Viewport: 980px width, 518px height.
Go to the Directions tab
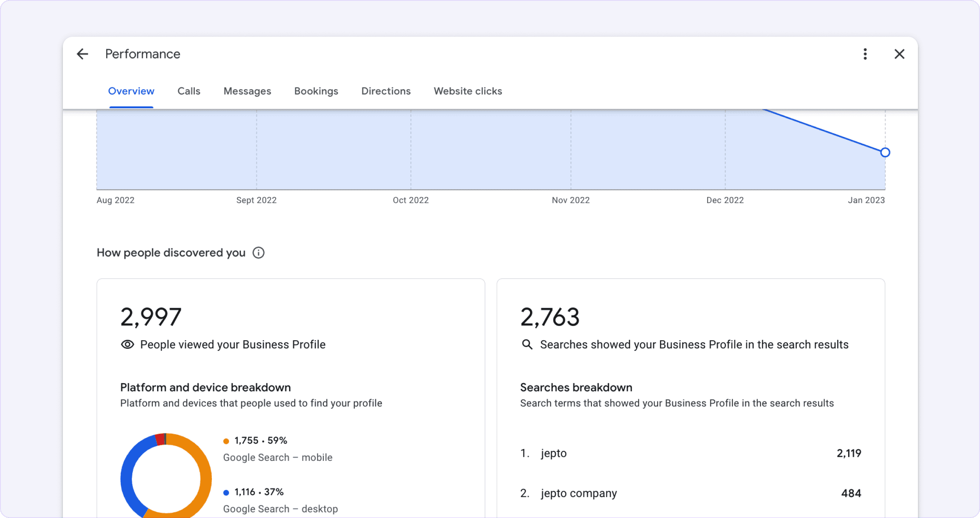386,91
